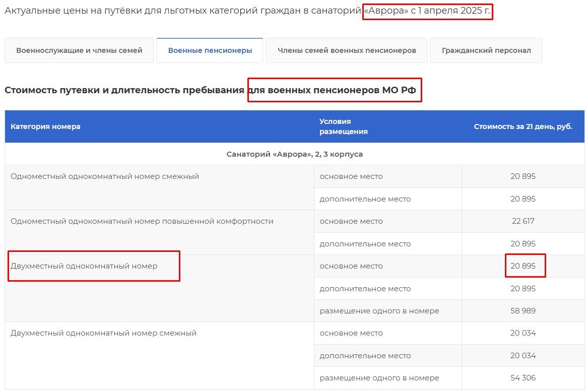
Task: Click the highlighted Двухместный однокомнатный номер cell
Action: (x=84, y=266)
